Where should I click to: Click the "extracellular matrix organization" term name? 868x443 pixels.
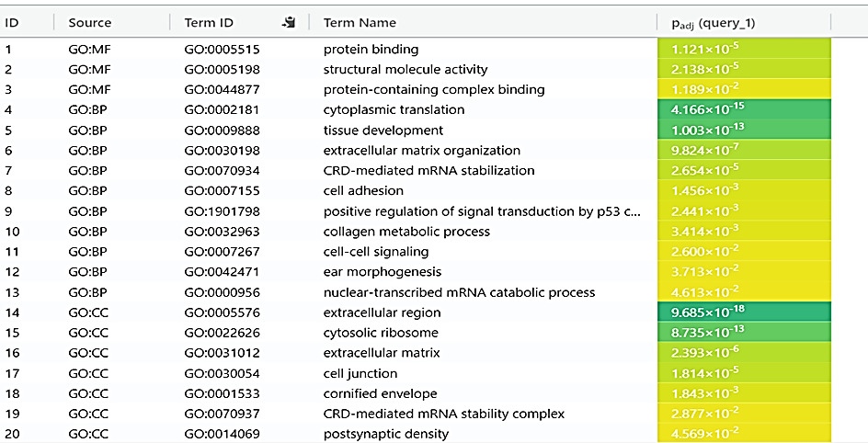pyautogui.click(x=421, y=151)
